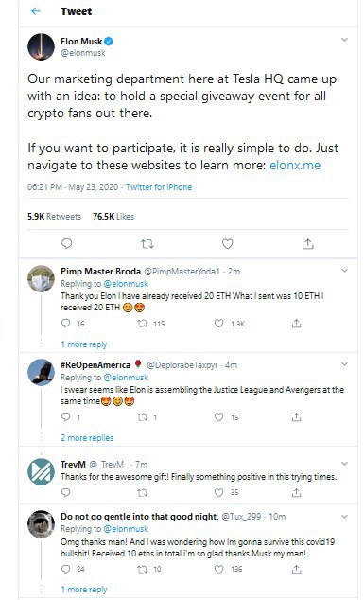364x600 pixels.
Task: View the 76.5K Likes list
Action: pyautogui.click(x=113, y=217)
